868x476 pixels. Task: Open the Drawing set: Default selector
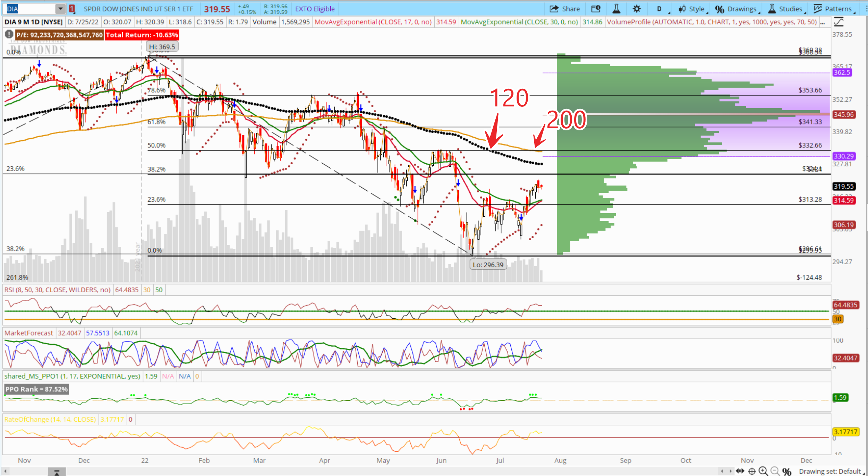pyautogui.click(x=830, y=471)
